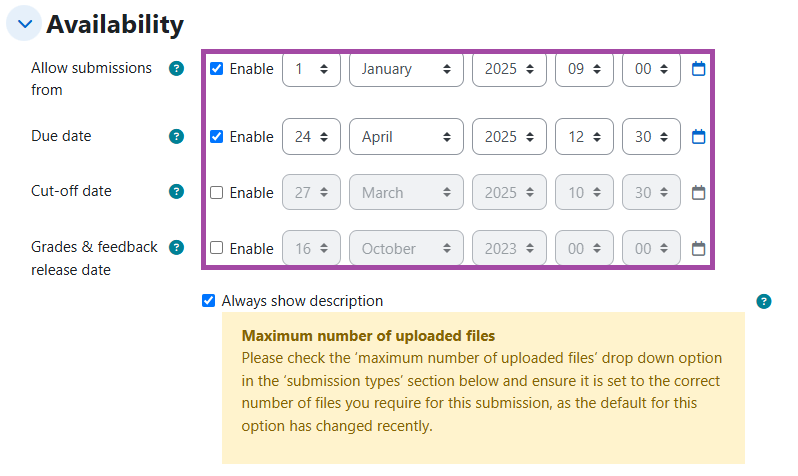Check Enable for Grades & feedback release date
This screenshot has height=476, width=798.
(x=216, y=248)
